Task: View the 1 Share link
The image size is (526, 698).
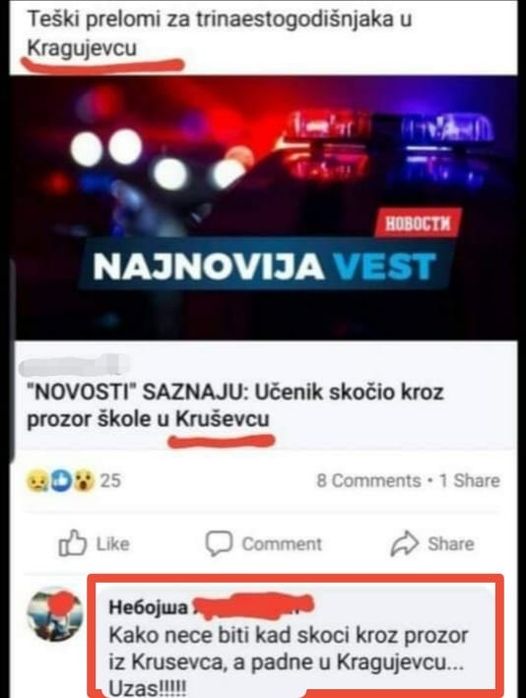Action: point(469,481)
